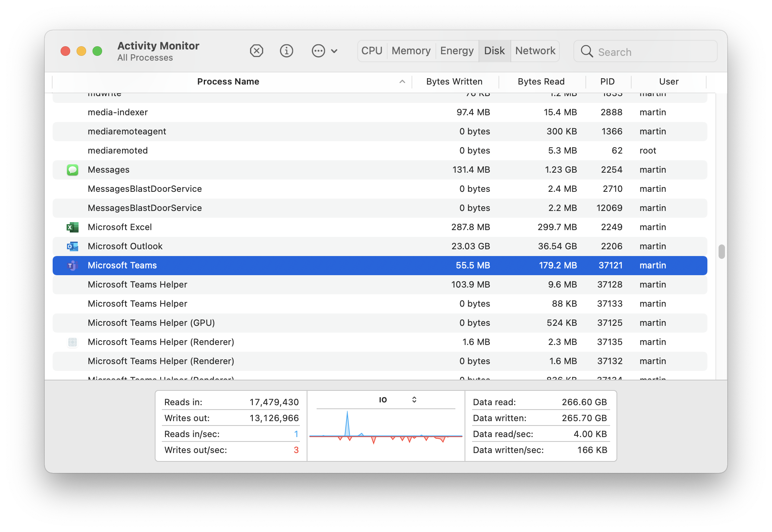Click the Microsoft Excel icon

(73, 227)
